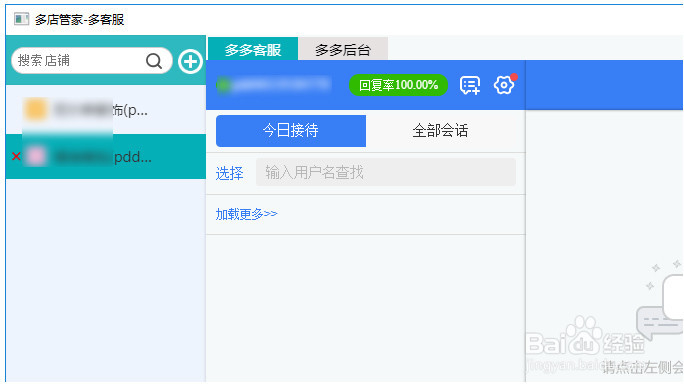The image size is (684, 389).
Task: Type in the 搜索店铺 search field
Action: [92, 61]
